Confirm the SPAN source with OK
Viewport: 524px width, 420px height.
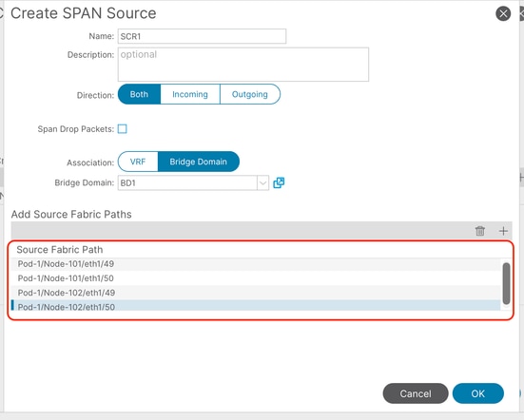478,393
